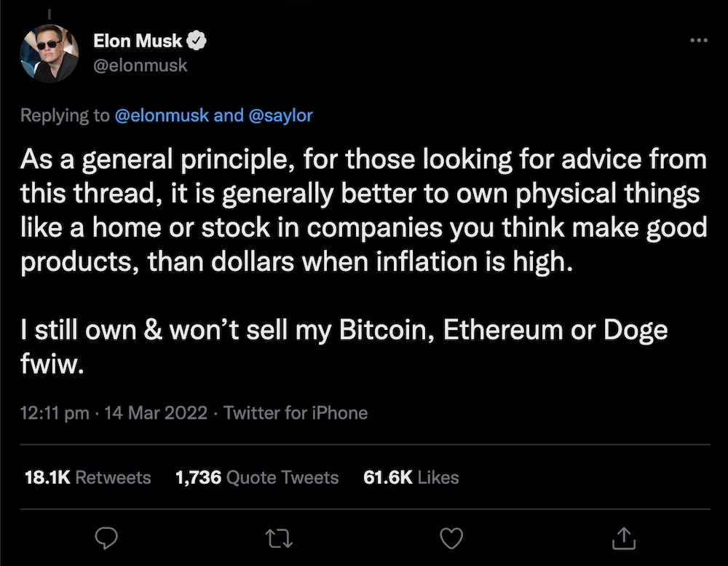Click the "I still own" sentence
The height and width of the screenshot is (566, 728).
click(x=344, y=330)
